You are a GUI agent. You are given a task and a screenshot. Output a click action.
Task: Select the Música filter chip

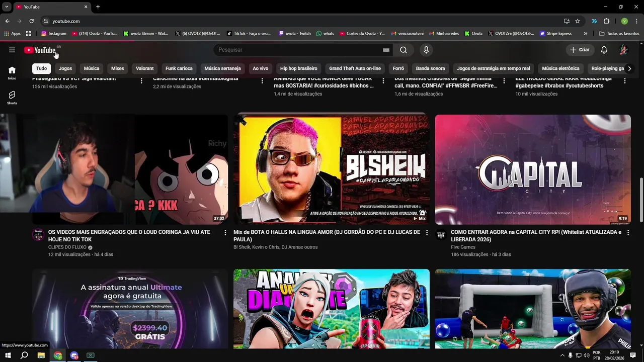click(92, 68)
